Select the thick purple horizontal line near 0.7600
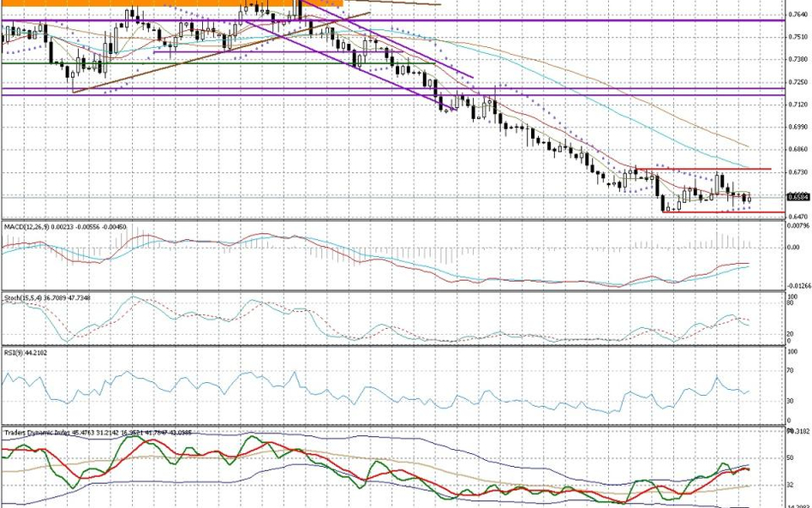The width and height of the screenshot is (812, 508). point(393,21)
